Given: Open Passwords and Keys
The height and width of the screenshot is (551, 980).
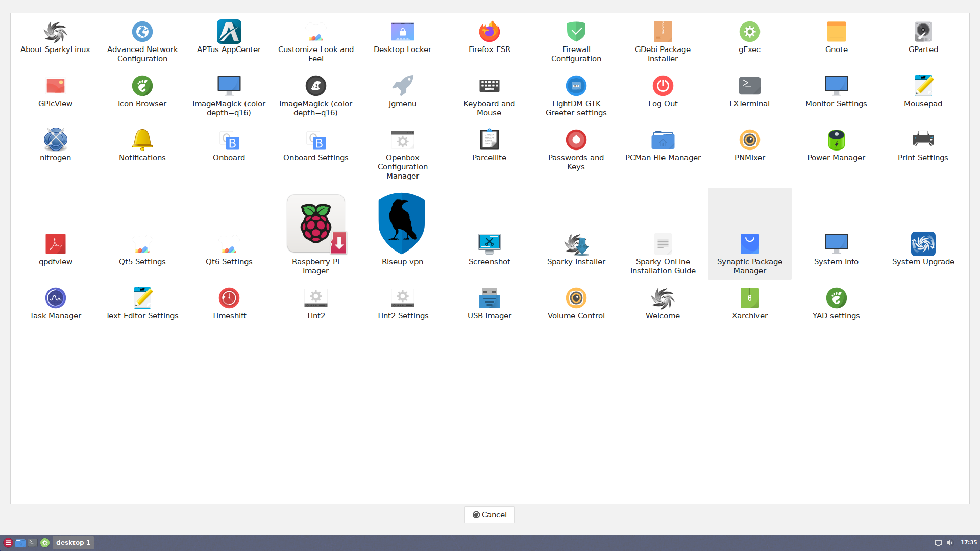Looking at the screenshot, I should pos(576,149).
